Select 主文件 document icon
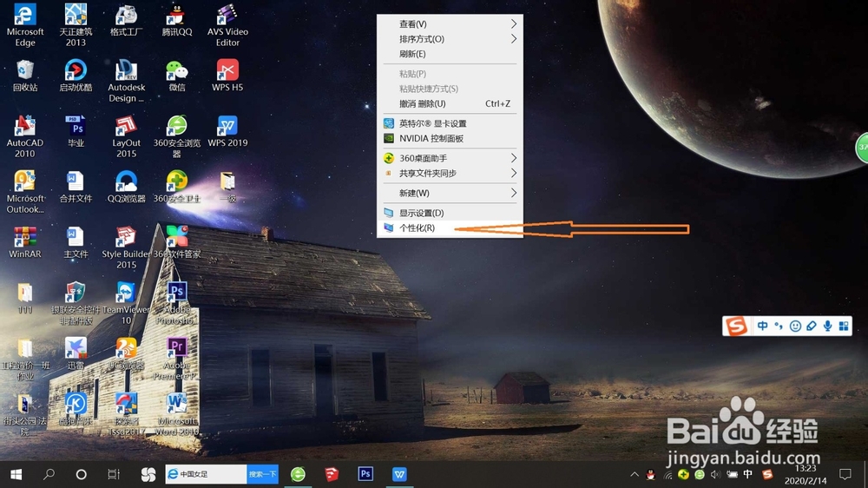This screenshot has height=488, width=868. pyautogui.click(x=76, y=242)
